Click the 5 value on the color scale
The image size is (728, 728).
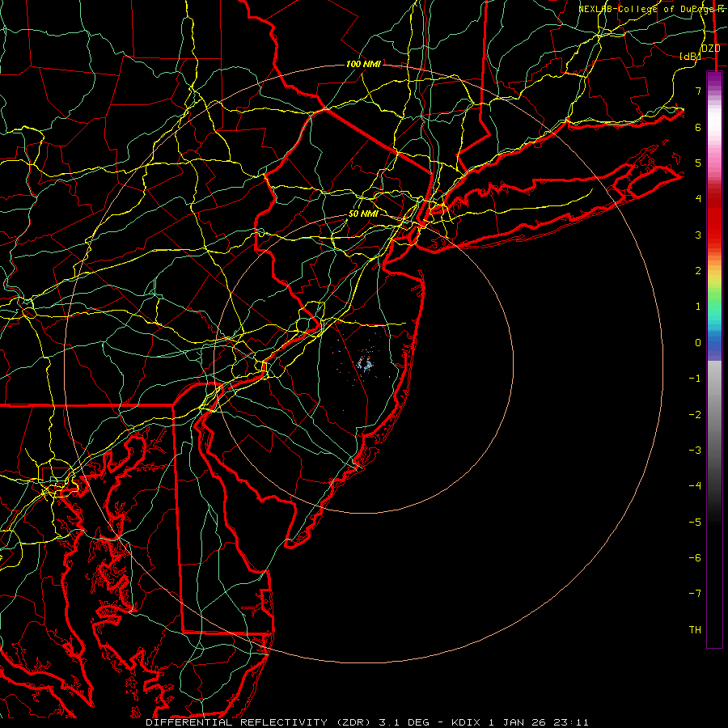(698, 163)
